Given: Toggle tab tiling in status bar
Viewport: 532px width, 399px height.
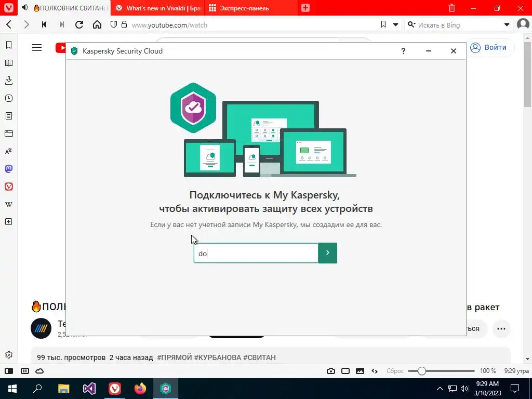Looking at the screenshot, I should pyautogui.click(x=25, y=371).
